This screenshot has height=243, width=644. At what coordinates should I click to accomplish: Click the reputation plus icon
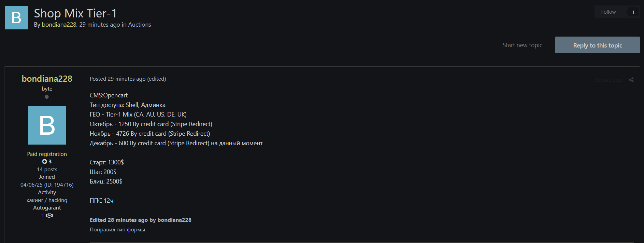(45, 161)
